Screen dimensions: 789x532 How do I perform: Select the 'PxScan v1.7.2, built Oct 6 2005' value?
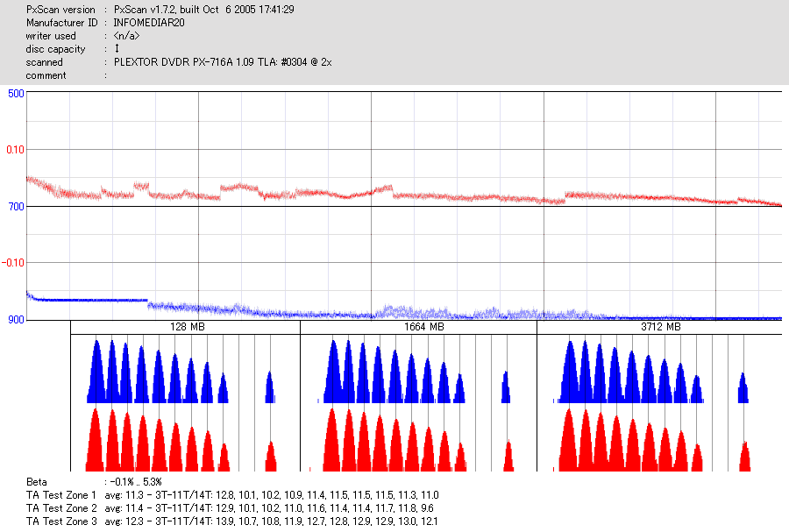pos(203,10)
